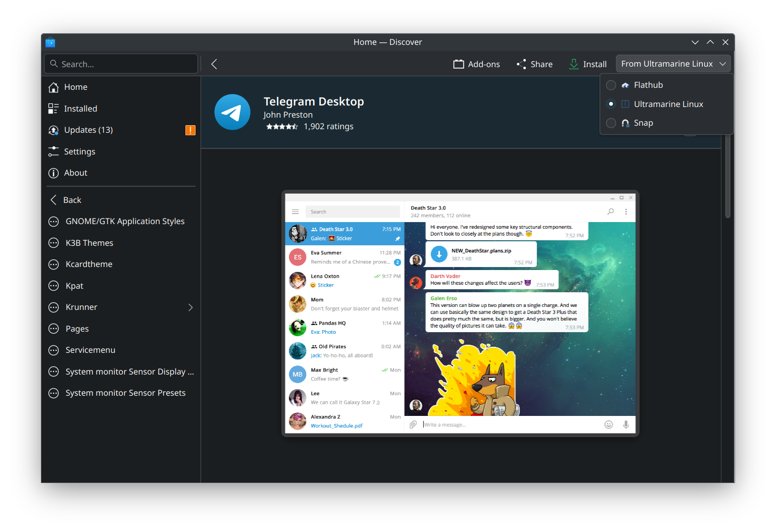Click the Telegram Desktop title text
776x532 pixels.
314,101
